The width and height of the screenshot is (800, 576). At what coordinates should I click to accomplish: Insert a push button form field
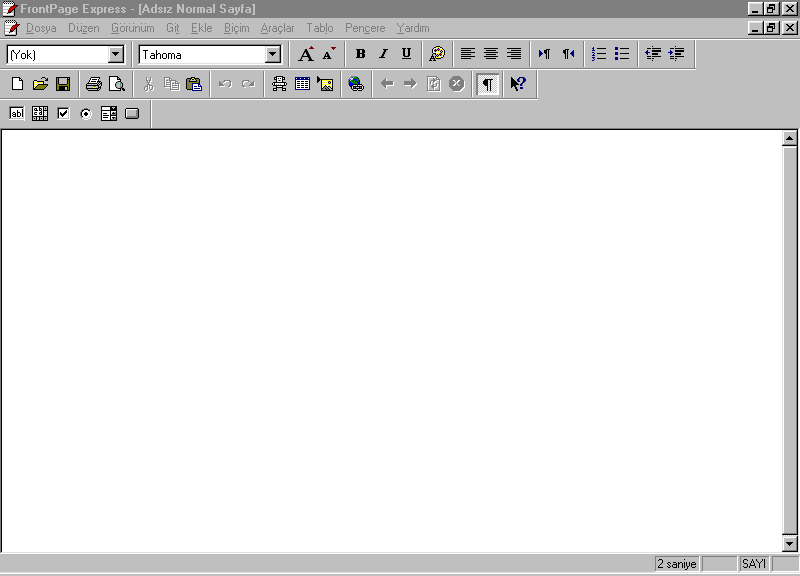coord(132,114)
